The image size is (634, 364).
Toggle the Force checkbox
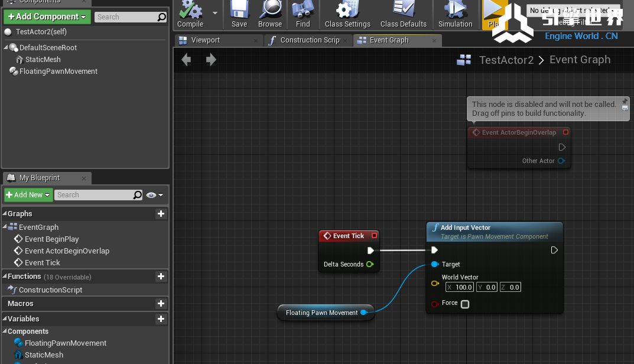pyautogui.click(x=465, y=304)
